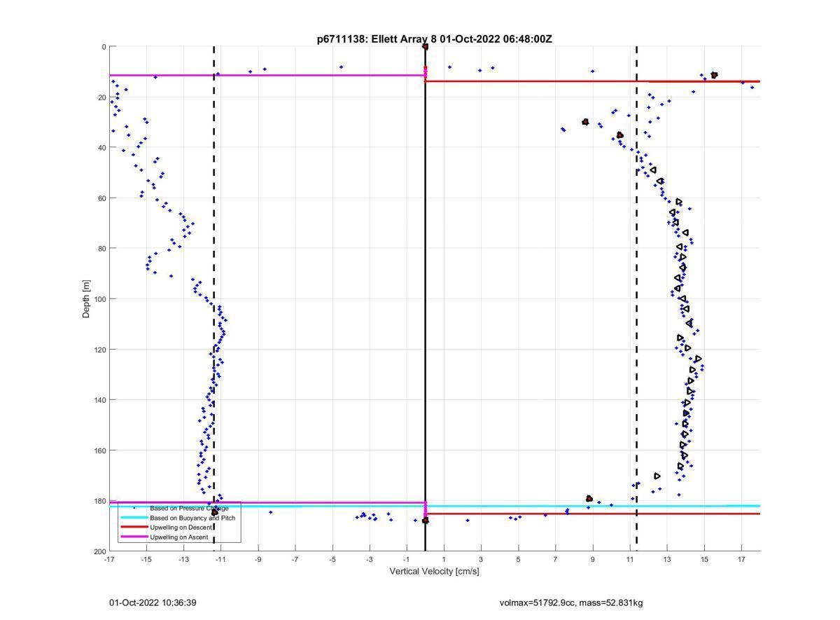
Task: Click depth axis tick label '60'
Action: click(101, 198)
